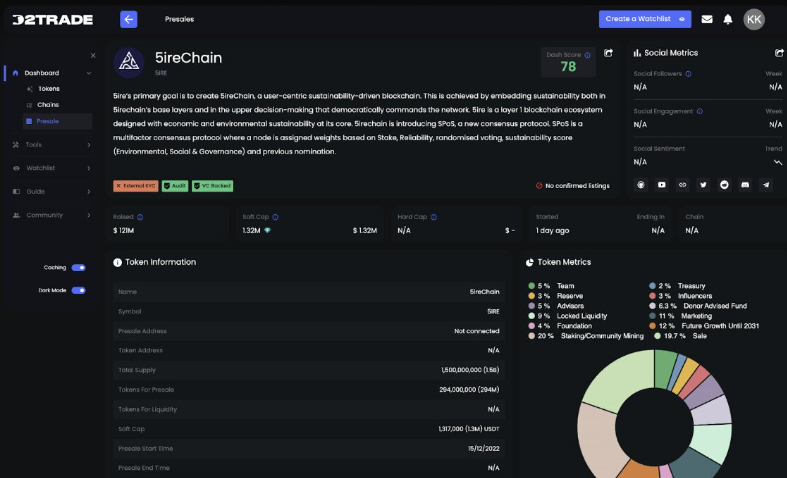Open the project's Reddit page

click(724, 185)
